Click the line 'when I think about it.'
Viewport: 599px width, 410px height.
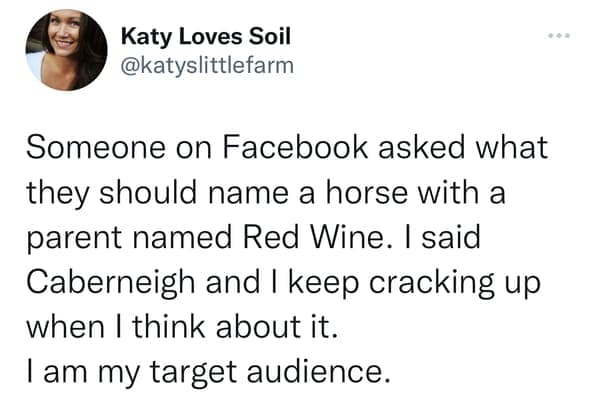click(x=183, y=326)
